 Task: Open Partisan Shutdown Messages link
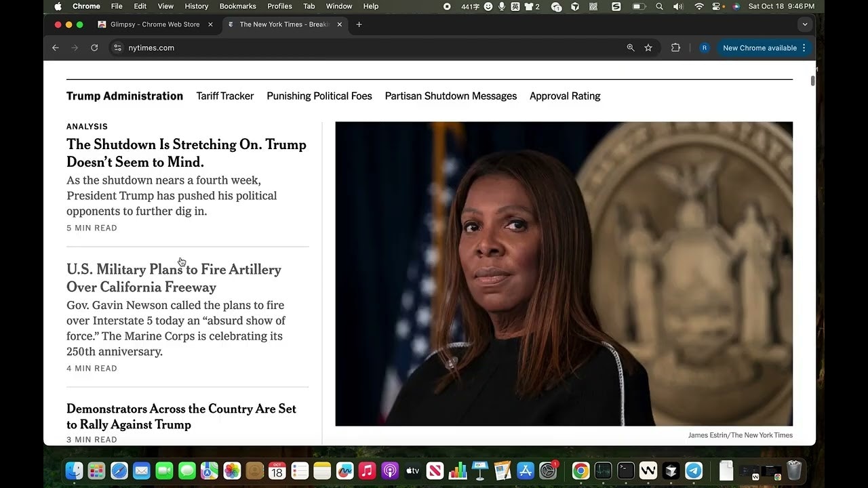(x=451, y=96)
